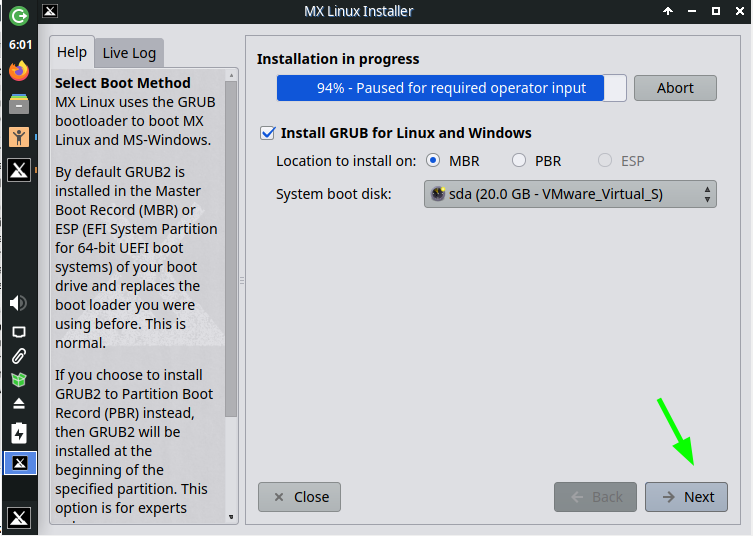Open the file manager drawer icon
Screen dimensions: 753x536
point(19,104)
